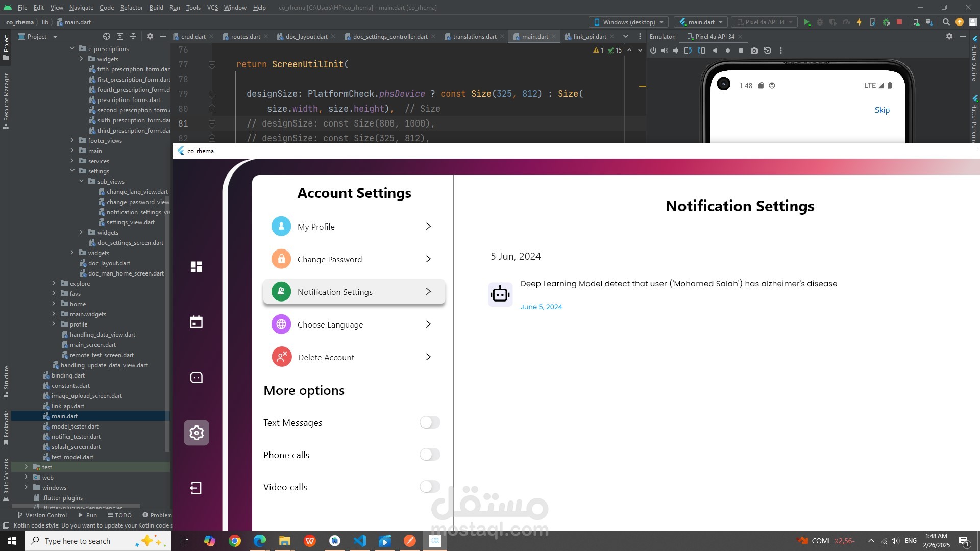
Task: Open the chat icon in app sidebar
Action: 197,378
